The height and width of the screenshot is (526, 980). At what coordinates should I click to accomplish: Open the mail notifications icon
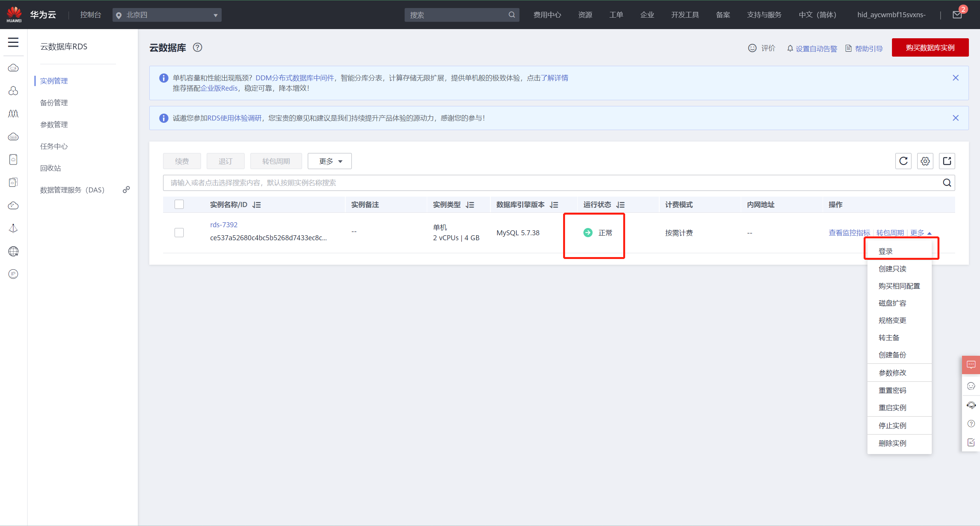pos(957,15)
